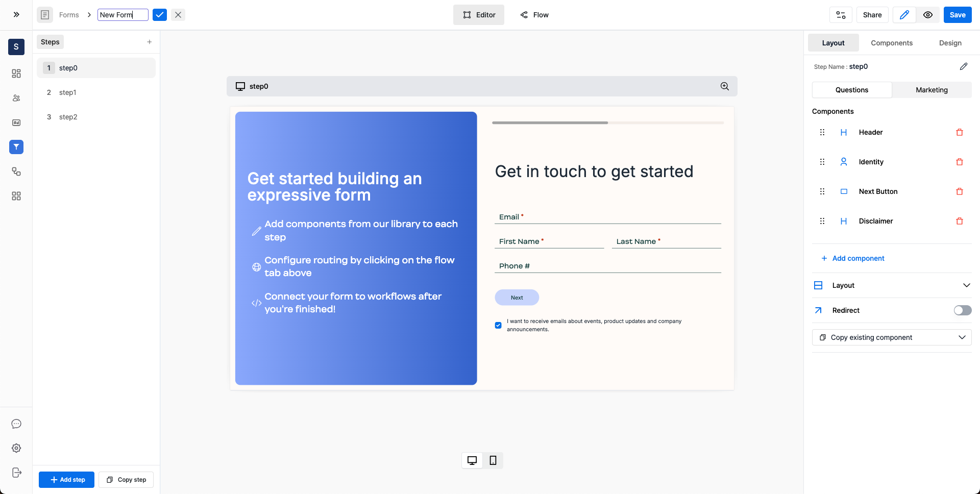Click the Add step button
980x494 pixels.
tap(66, 480)
